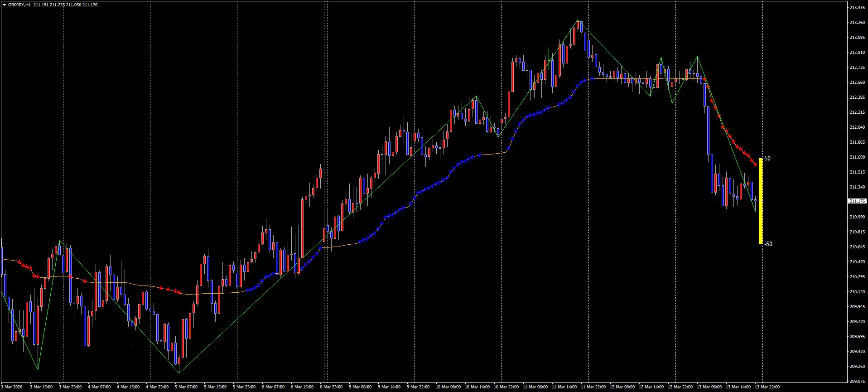
Task: Click the "9 Mar 06:00" time label
Action: (x=360, y=387)
